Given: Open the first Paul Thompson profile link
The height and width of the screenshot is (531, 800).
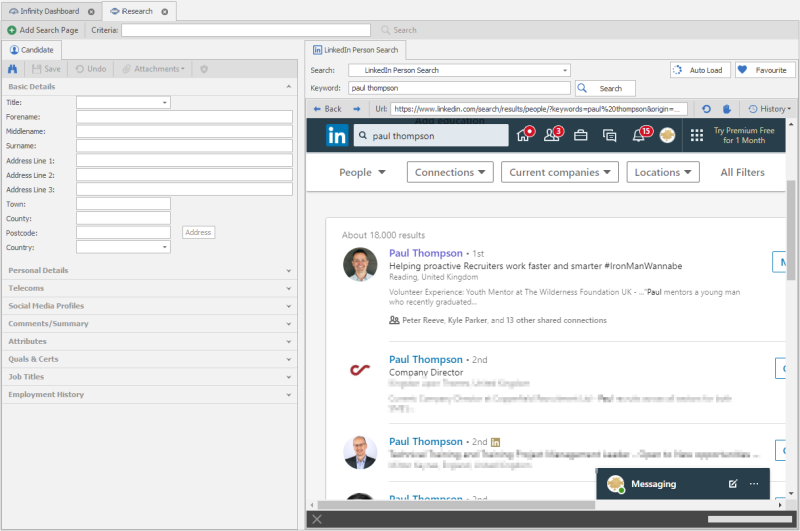Looking at the screenshot, I should tap(425, 254).
